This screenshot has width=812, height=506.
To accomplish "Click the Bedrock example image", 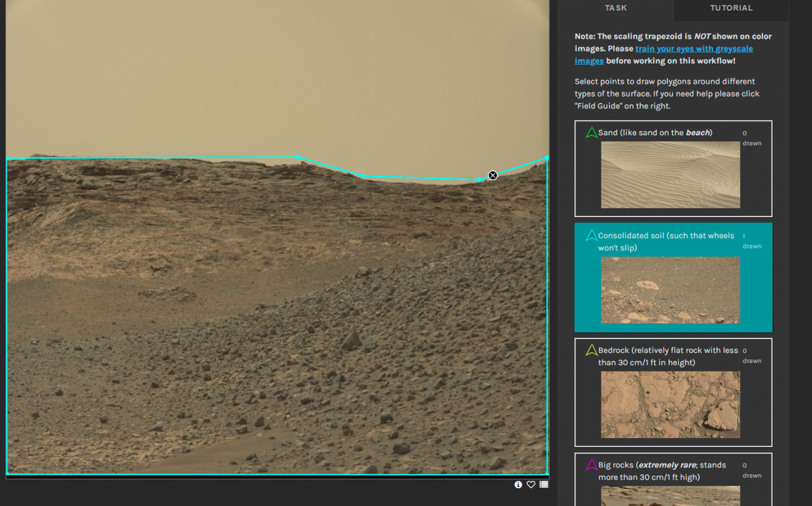I will click(x=671, y=404).
